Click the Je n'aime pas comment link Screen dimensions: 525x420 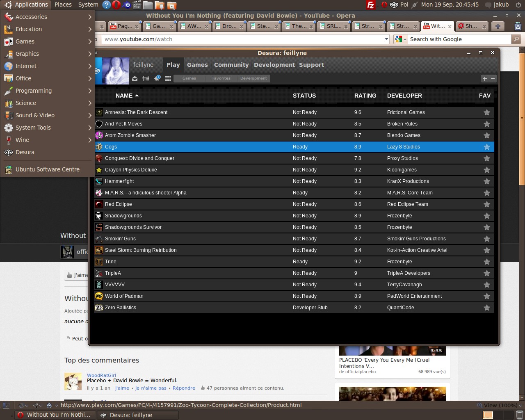coord(151,388)
